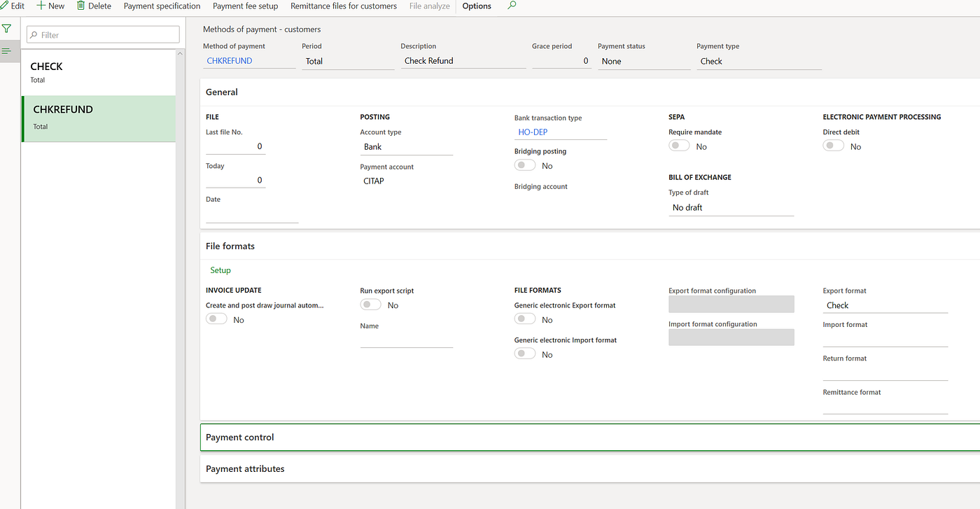The height and width of the screenshot is (509, 980).
Task: Enable Bridging posting
Action: tap(524, 164)
